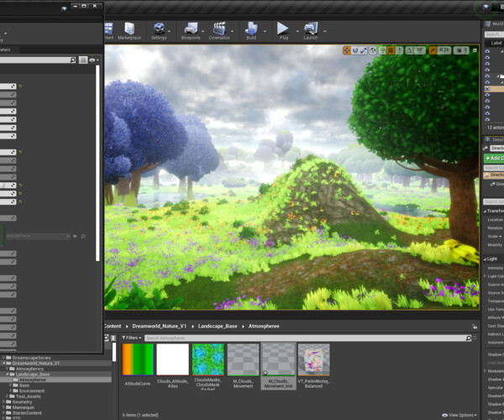This screenshot has width=504, height=420.
Task: Click the Atmospheree breadcrumb
Action: click(264, 326)
